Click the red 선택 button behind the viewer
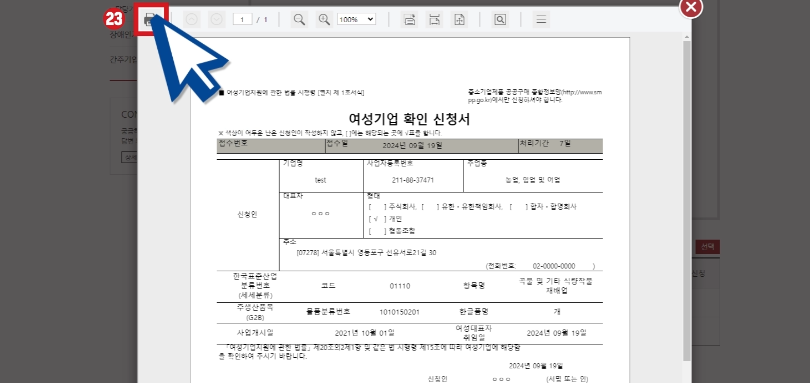This screenshot has height=383, width=810. coord(707,247)
